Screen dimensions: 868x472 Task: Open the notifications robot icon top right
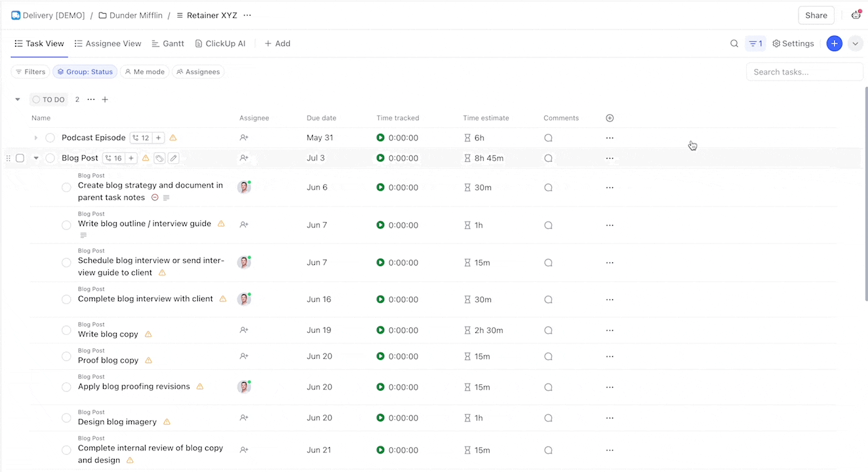tap(856, 15)
